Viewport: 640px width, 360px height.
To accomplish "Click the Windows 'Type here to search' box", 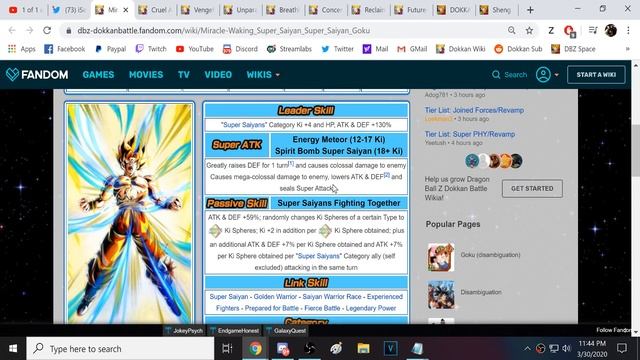I will [120, 349].
